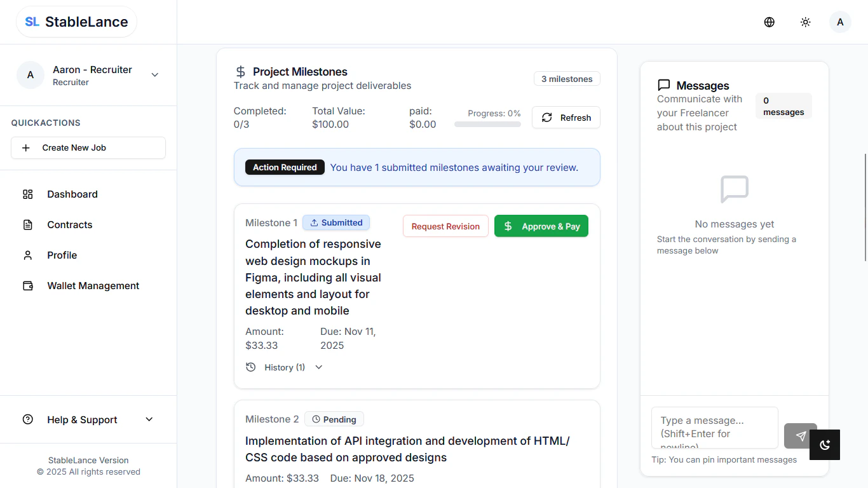This screenshot has height=488, width=868.
Task: Click the Action Required badge
Action: 285,167
